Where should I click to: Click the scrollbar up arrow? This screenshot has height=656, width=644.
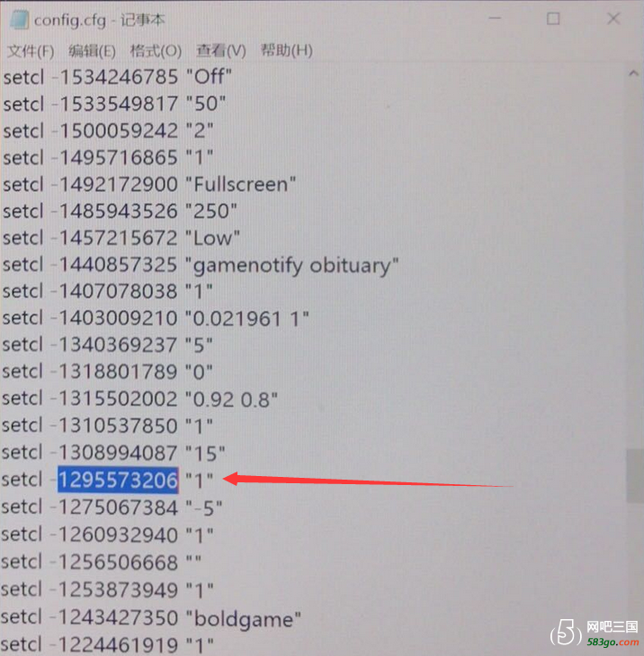tap(633, 74)
